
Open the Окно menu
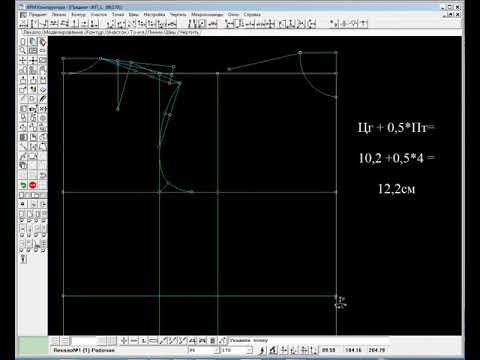click(234, 15)
